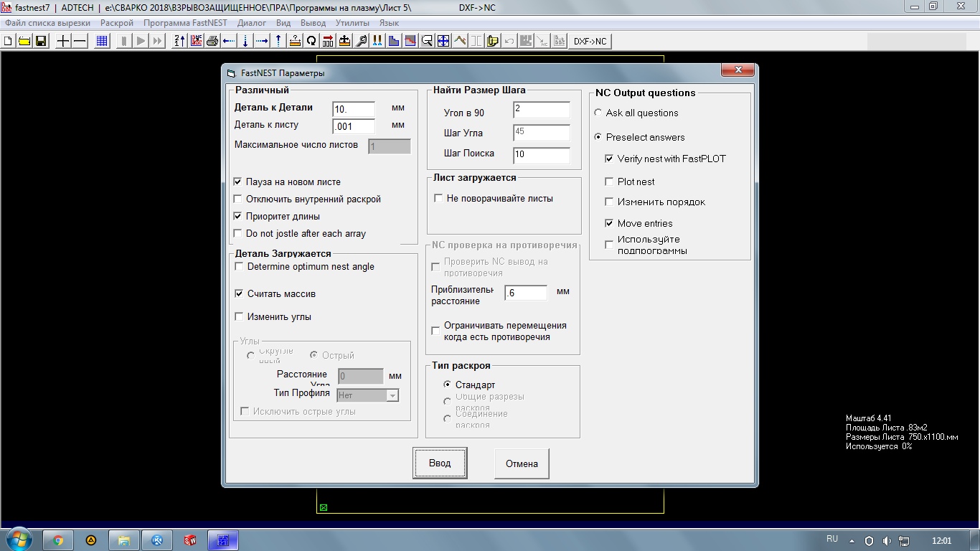This screenshot has height=551, width=980.
Task: Close the FastNEST Параметры dialog
Action: (x=738, y=70)
